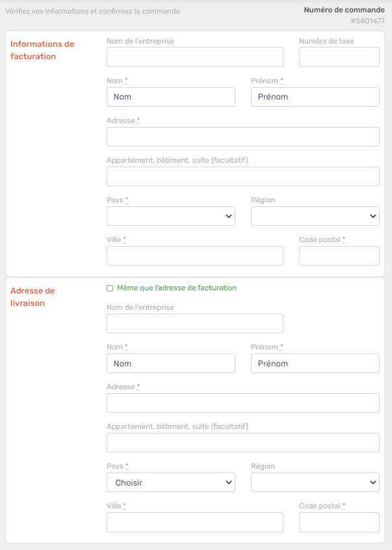
Task: Click the delivery Code postal field
Action: [339, 522]
